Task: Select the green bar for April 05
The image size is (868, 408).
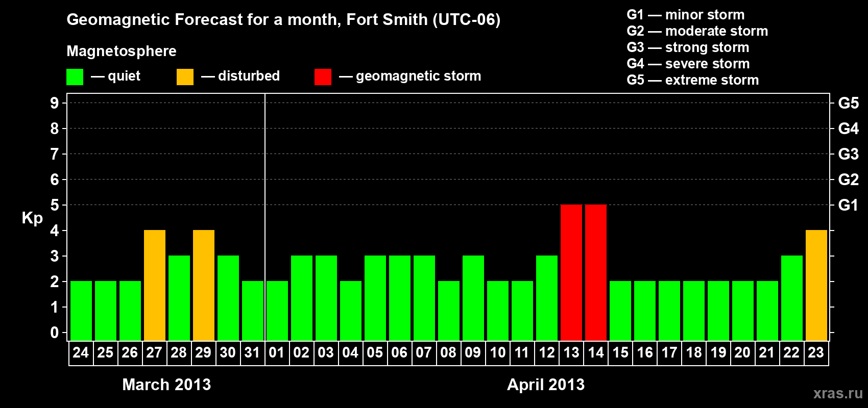Action: click(x=375, y=298)
